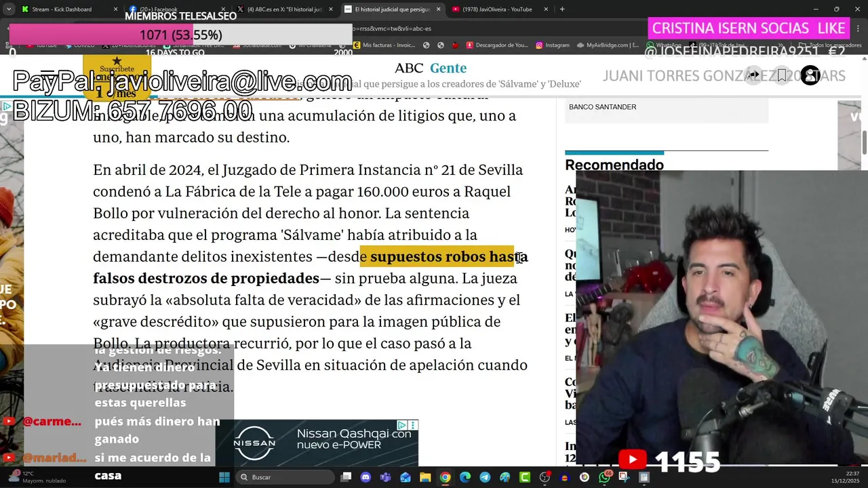Open the green Camtasia taskbar icon

pyautogui.click(x=525, y=477)
